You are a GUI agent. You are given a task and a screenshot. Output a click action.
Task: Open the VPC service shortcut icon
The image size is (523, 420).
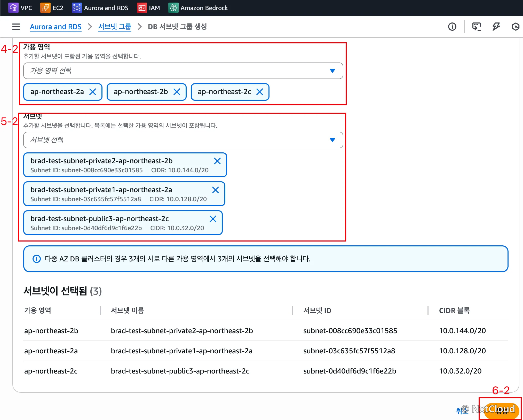(13, 8)
